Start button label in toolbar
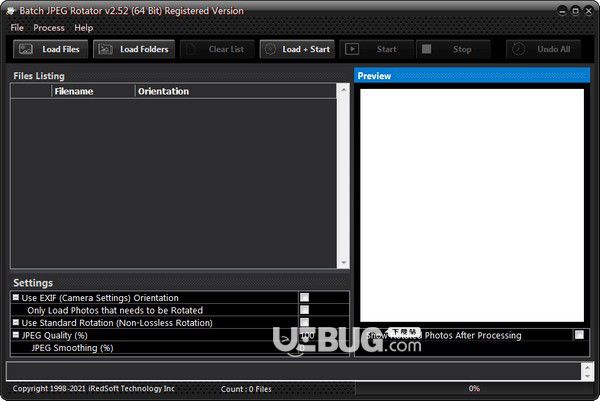The height and width of the screenshot is (401, 600). click(x=386, y=49)
